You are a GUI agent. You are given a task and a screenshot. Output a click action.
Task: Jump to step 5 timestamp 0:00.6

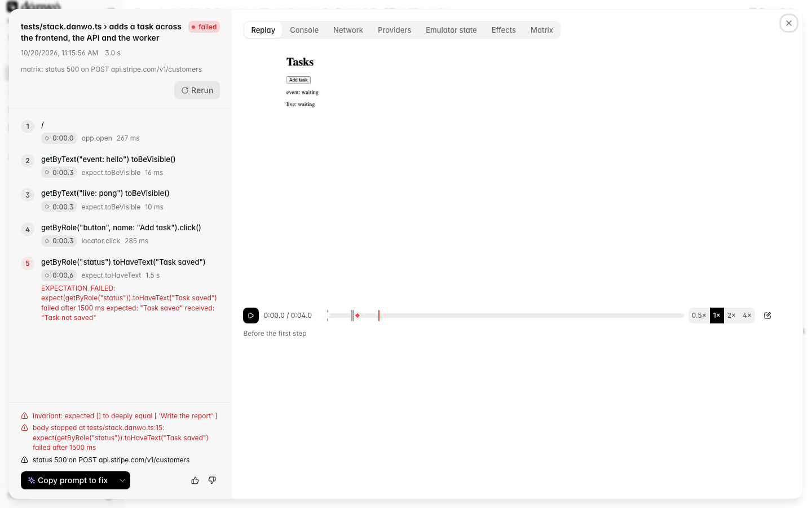point(59,275)
